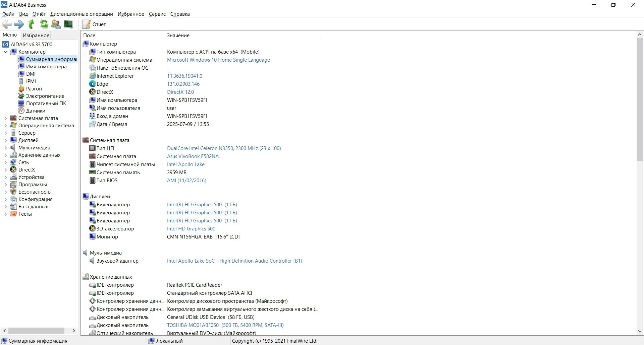Click the Программы tree icon
This screenshot has height=345, width=644.
(13, 185)
